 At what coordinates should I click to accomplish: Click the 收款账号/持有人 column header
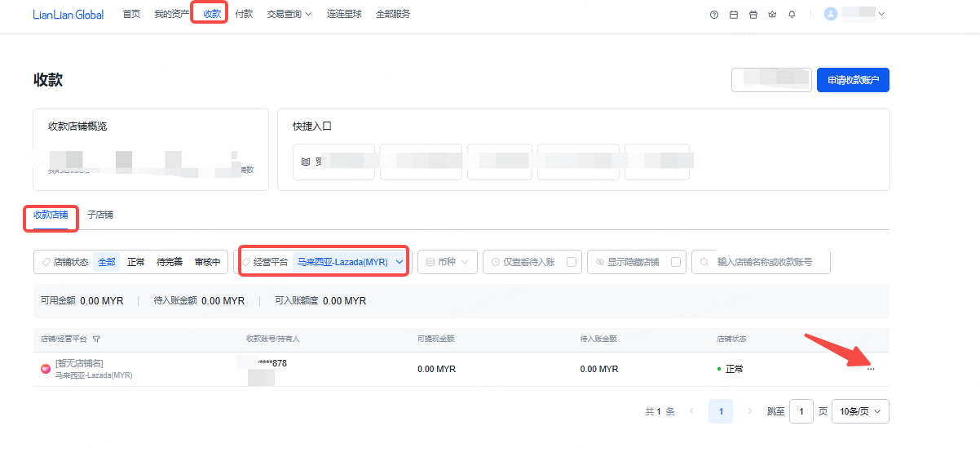point(273,339)
